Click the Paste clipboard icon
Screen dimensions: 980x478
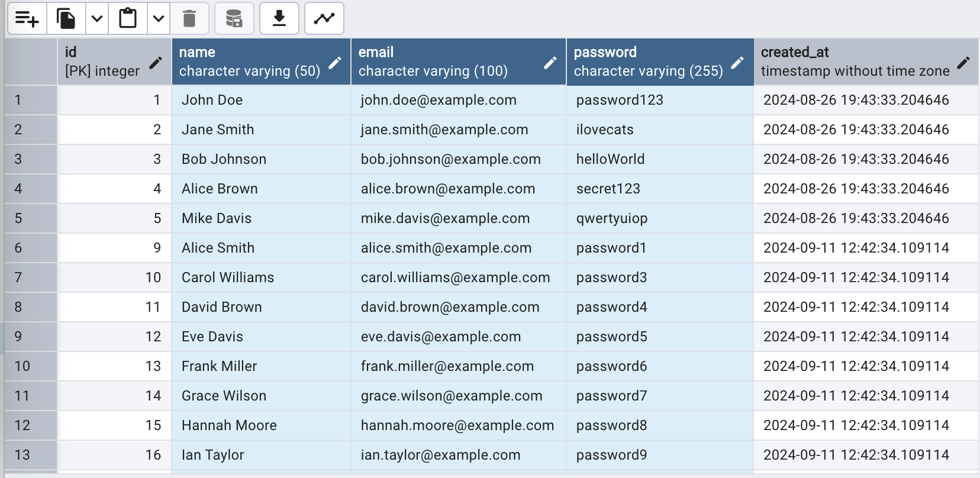(x=128, y=19)
